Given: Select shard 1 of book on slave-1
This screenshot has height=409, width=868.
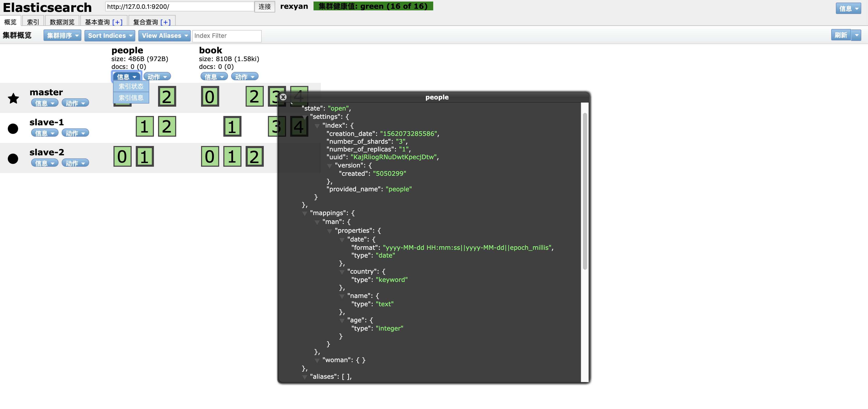Looking at the screenshot, I should point(232,127).
